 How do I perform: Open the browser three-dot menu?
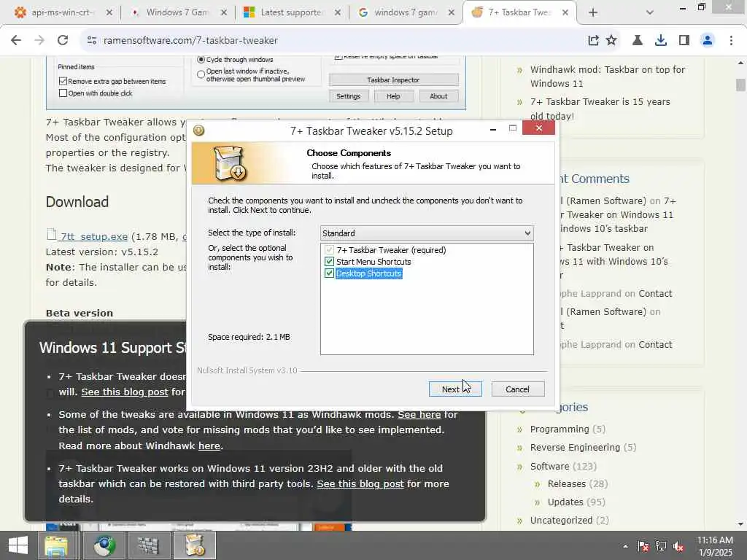[x=731, y=41]
